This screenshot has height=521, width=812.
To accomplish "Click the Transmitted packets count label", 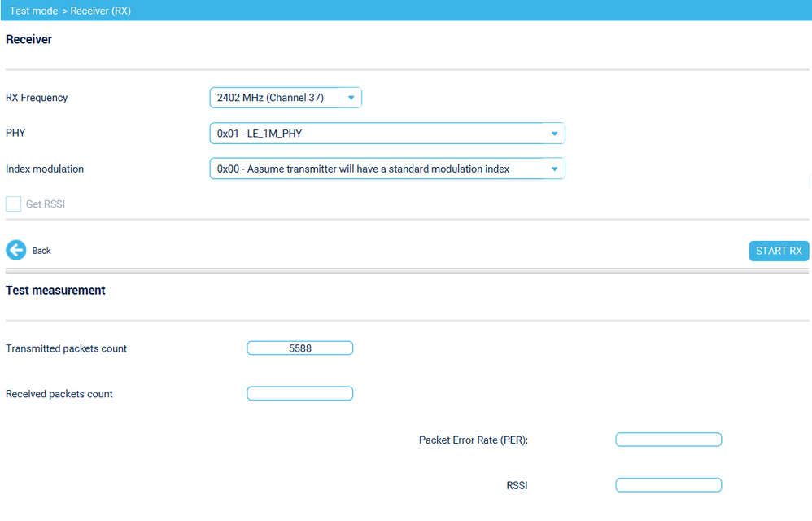I will [x=66, y=348].
